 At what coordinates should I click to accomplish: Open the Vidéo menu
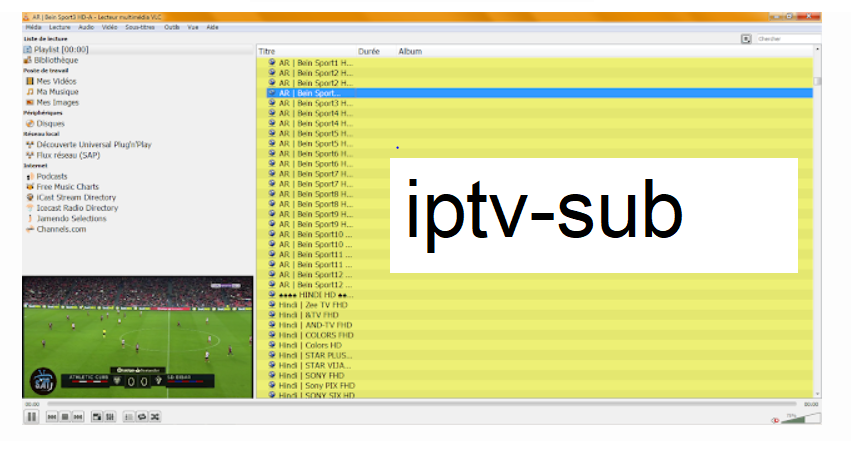(110, 27)
